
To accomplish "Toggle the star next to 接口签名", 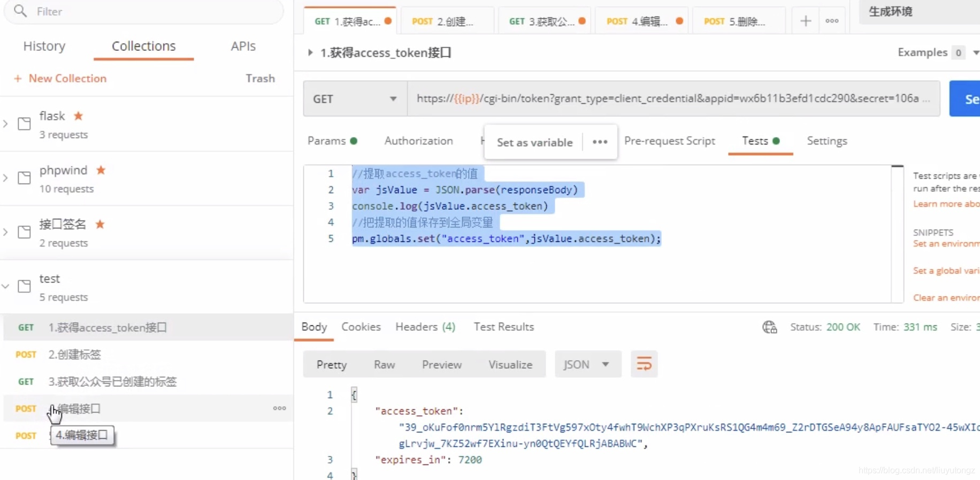I will tap(100, 224).
